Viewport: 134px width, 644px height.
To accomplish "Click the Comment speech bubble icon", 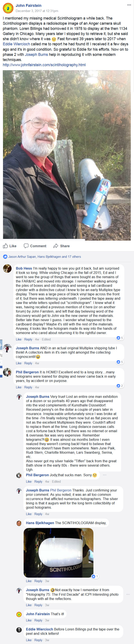I will point(26,246).
